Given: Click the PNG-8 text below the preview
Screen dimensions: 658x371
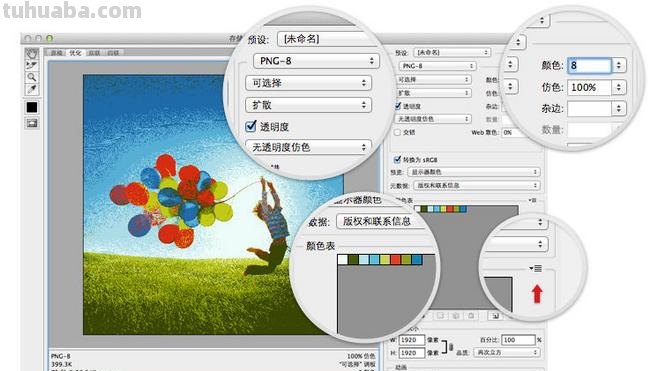Looking at the screenshot, I should pos(61,356).
